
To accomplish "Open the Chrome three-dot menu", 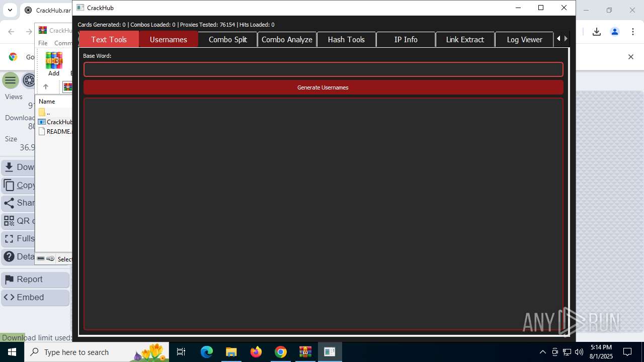I will click(x=633, y=32).
